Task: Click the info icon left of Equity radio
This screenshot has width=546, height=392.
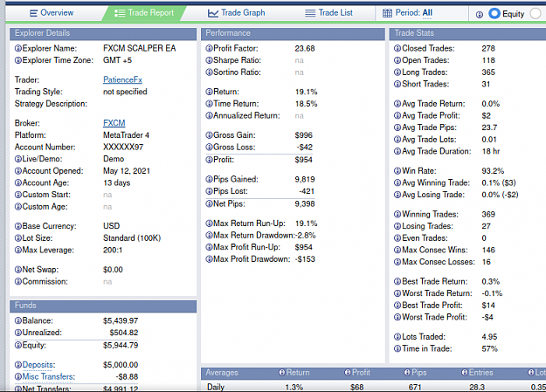Action: click(x=479, y=14)
